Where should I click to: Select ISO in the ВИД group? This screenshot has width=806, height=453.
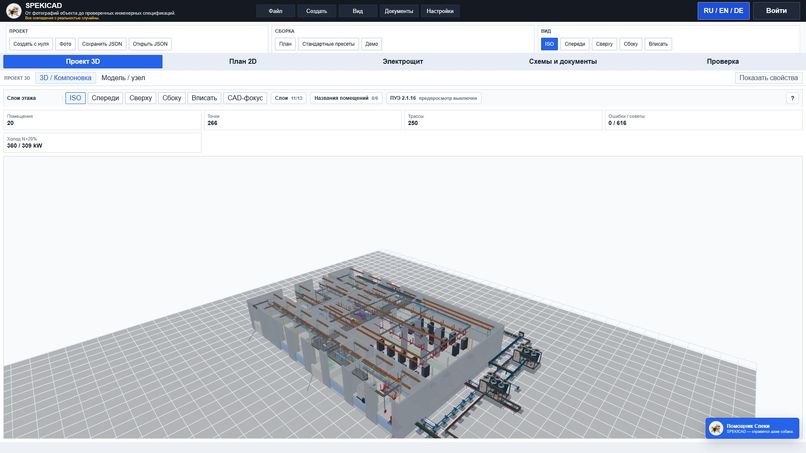(x=549, y=44)
